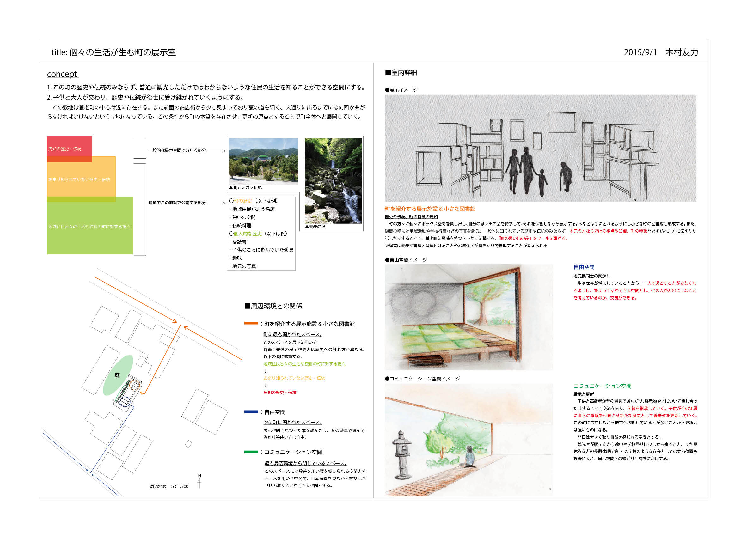Click the section heading ■周辺環境との関係
The width and height of the screenshot is (747, 560).
point(273,306)
